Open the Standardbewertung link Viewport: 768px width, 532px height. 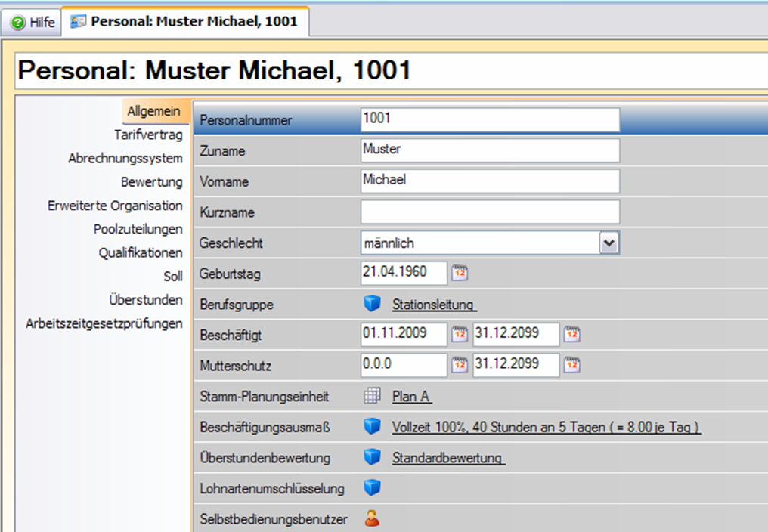448,459
